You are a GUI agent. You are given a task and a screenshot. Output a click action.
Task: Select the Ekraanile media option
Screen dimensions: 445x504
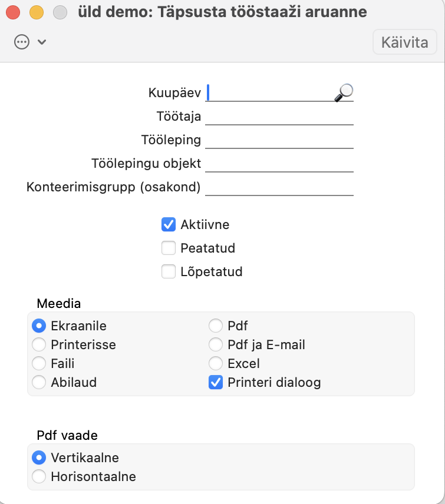pos(39,326)
